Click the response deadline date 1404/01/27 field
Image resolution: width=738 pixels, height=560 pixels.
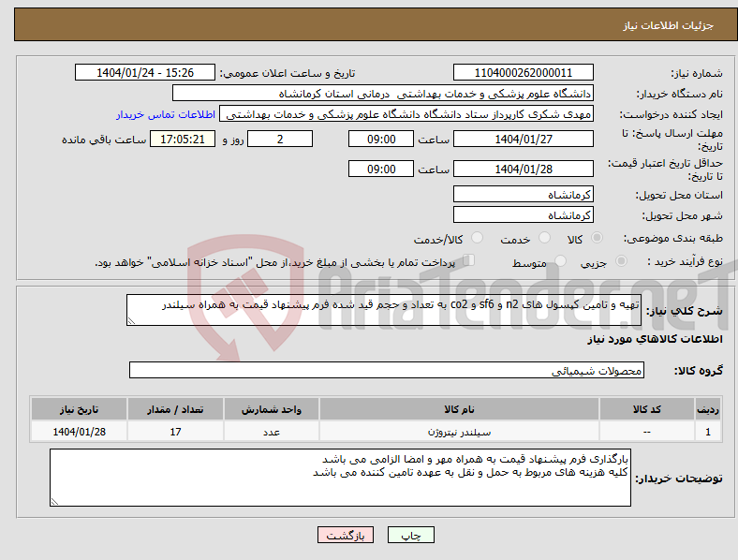pyautogui.click(x=524, y=140)
